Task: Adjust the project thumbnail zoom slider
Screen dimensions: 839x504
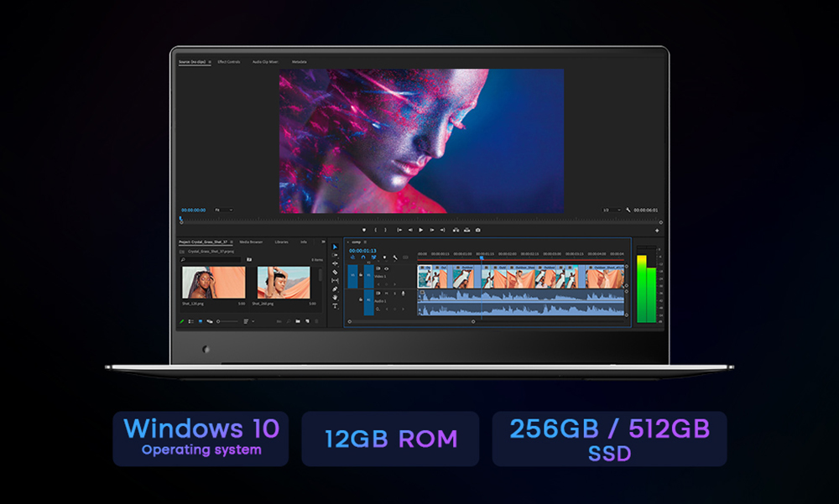Action: (x=227, y=321)
